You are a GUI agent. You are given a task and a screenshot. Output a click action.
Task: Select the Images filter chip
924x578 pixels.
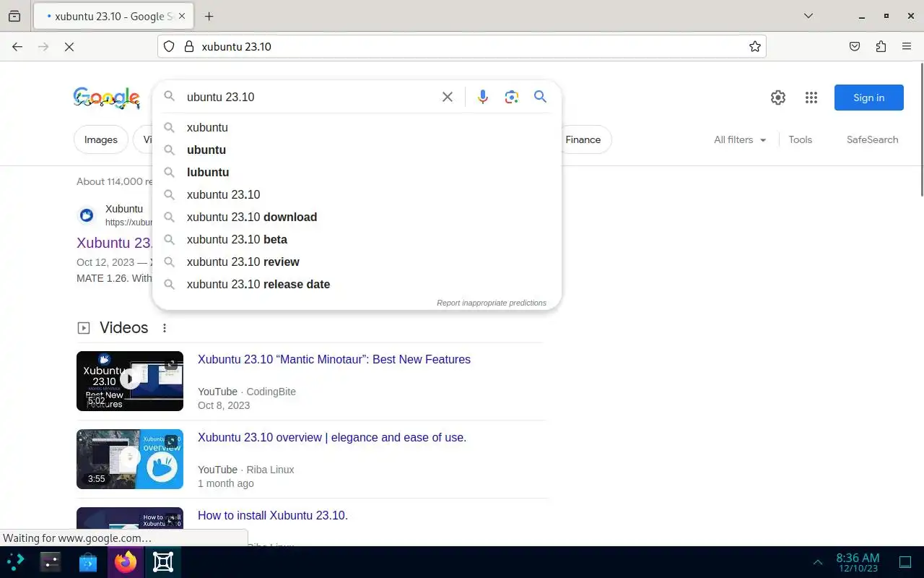(100, 139)
